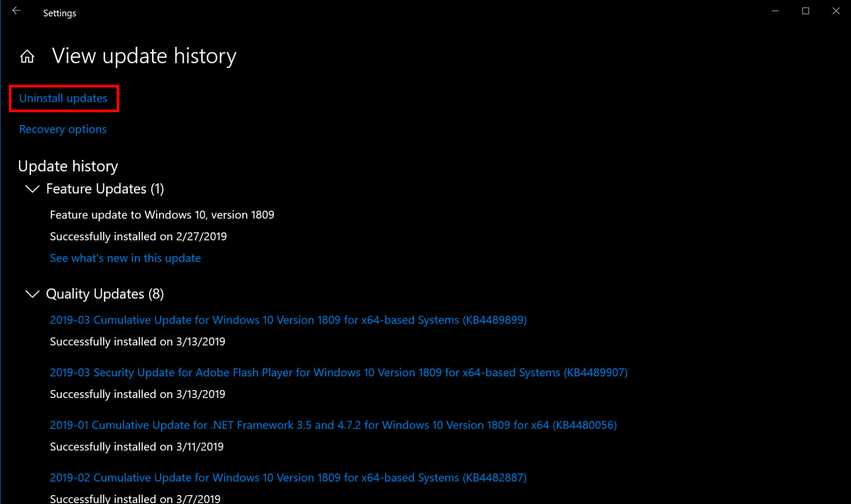
Task: Click the back arrow navigation icon
Action: pyautogui.click(x=16, y=10)
